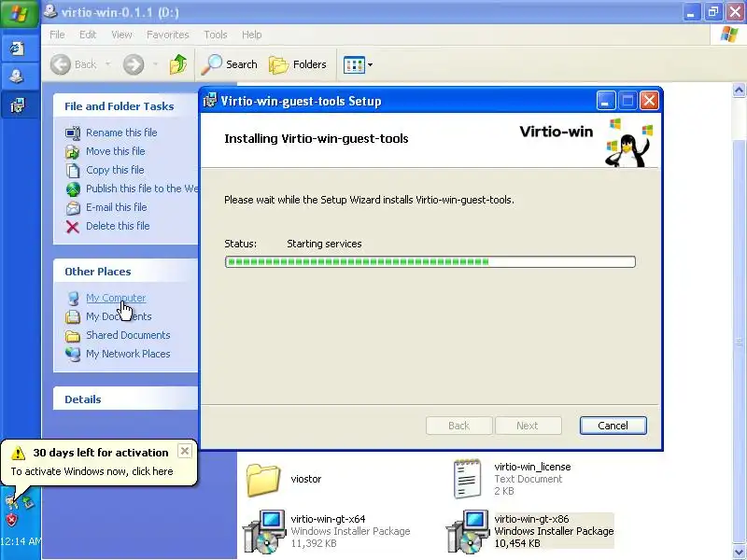Click the Back navigation arrow icon
The height and width of the screenshot is (560, 747).
pyautogui.click(x=61, y=64)
